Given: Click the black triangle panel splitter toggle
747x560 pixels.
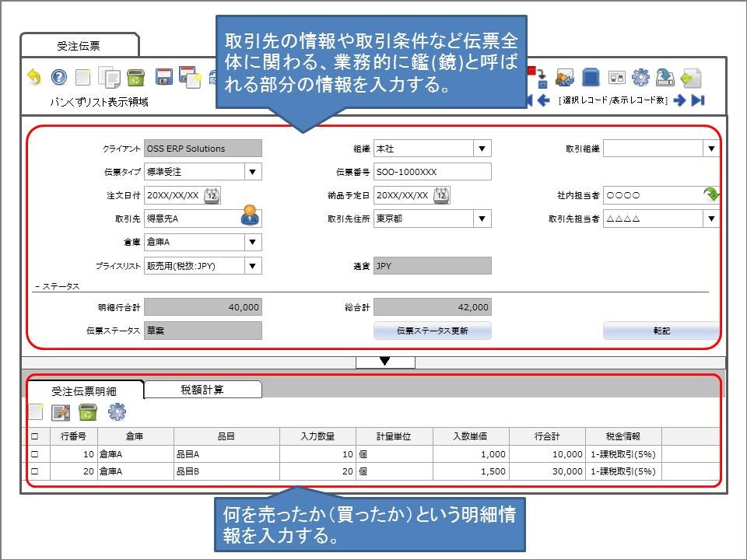Looking at the screenshot, I should tap(385, 362).
